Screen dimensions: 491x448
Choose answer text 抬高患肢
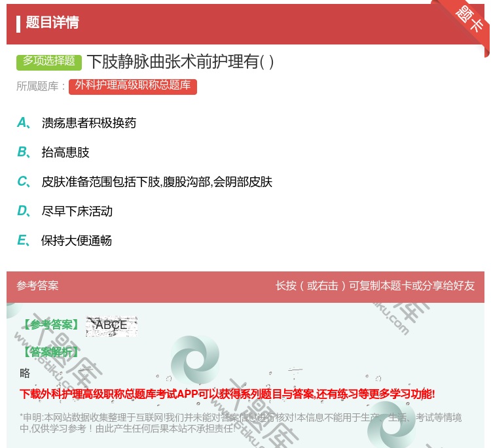click(x=65, y=152)
